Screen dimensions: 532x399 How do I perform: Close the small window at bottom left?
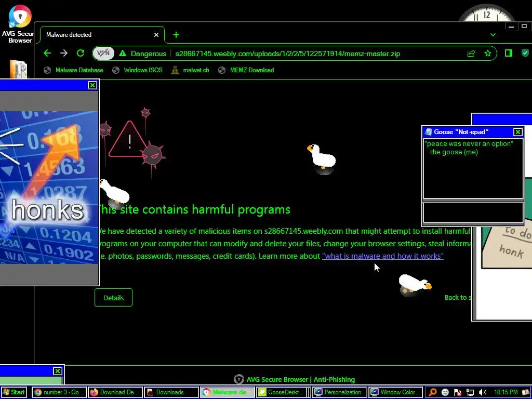click(58, 371)
